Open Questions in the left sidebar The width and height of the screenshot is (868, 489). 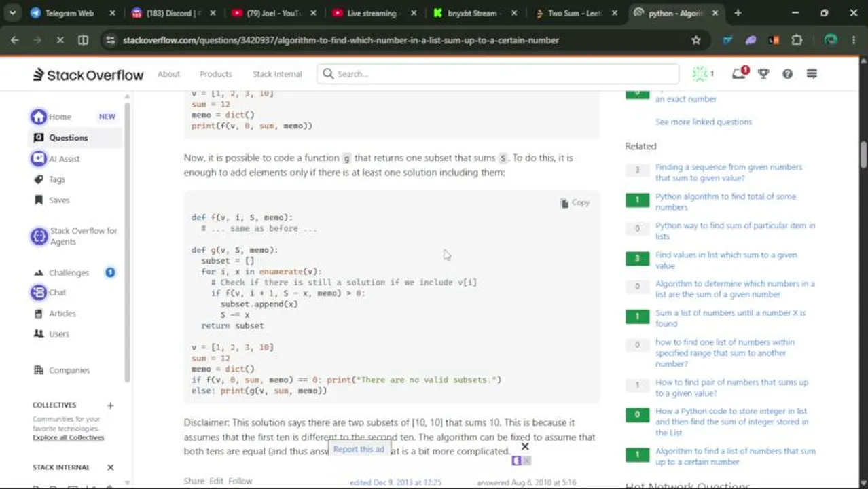pyautogui.click(x=68, y=138)
